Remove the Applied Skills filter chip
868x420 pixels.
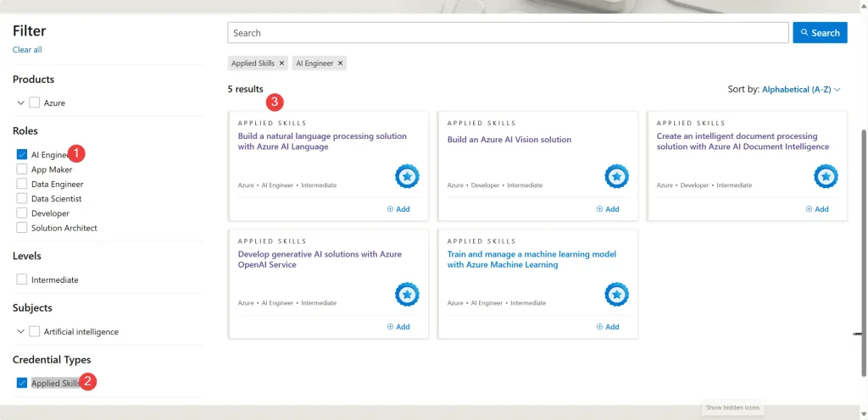281,63
